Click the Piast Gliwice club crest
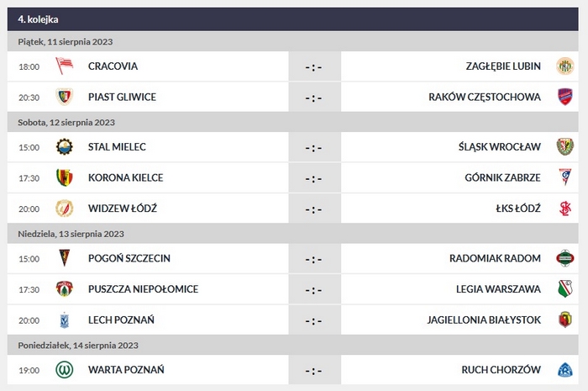The width and height of the screenshot is (588, 391). pyautogui.click(x=64, y=97)
